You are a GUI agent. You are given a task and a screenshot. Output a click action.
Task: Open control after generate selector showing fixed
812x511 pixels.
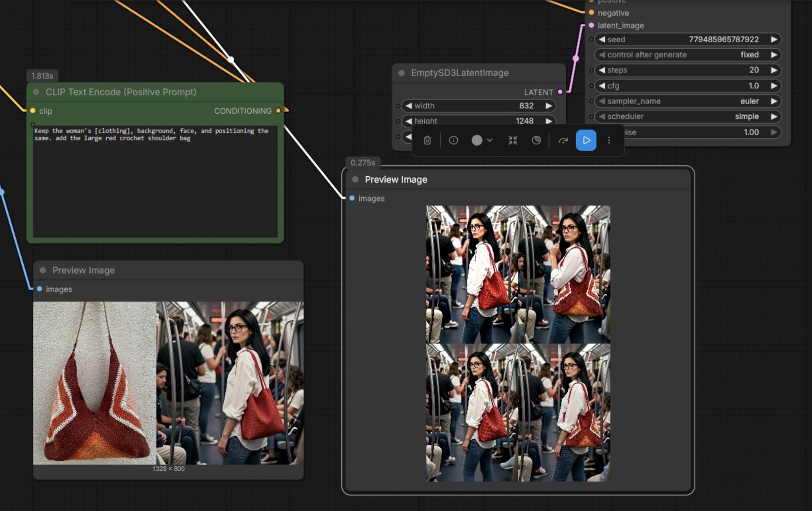(x=688, y=55)
